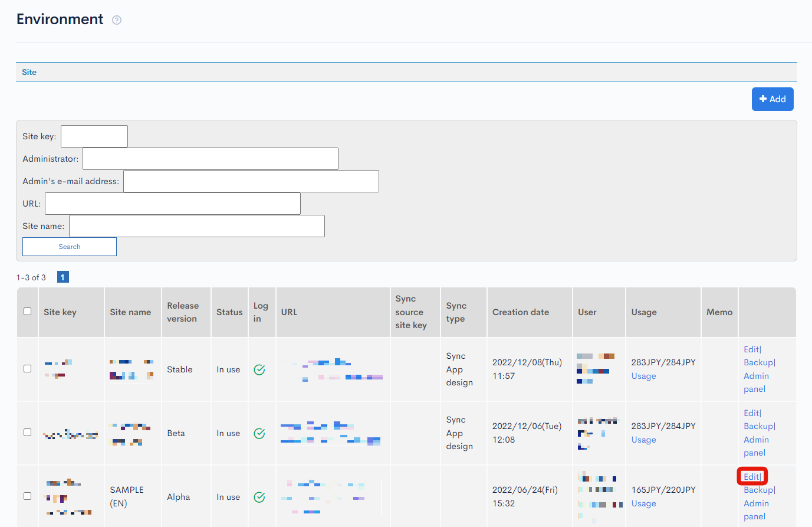Log in to the Alpha site via check icon
The height and width of the screenshot is (527, 812).
tap(259, 497)
